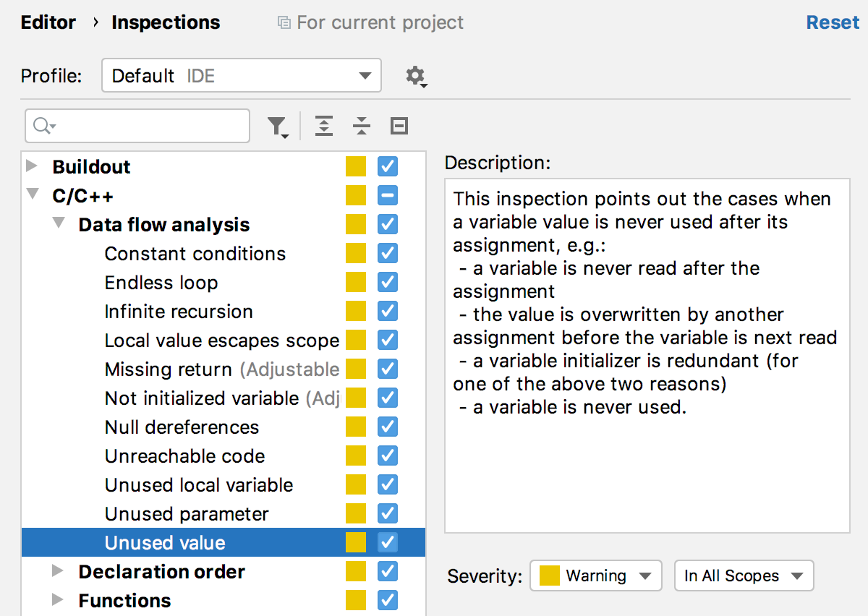Click Inspections breadcrumb label
This screenshot has width=868, height=616.
166,23
